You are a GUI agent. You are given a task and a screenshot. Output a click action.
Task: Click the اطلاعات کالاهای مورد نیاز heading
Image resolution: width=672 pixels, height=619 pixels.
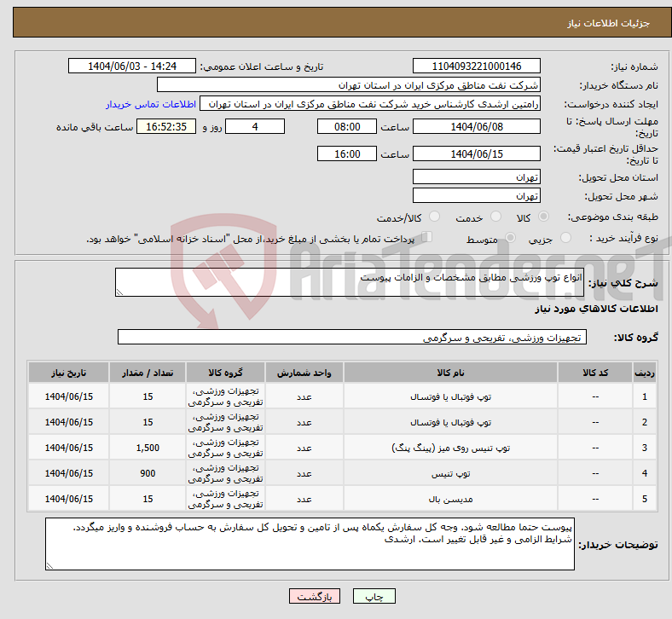click(x=596, y=309)
